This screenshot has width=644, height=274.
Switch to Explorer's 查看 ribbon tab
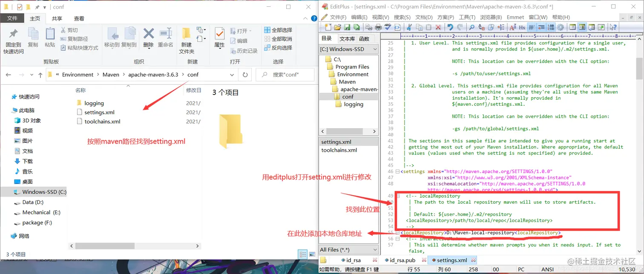79,18
